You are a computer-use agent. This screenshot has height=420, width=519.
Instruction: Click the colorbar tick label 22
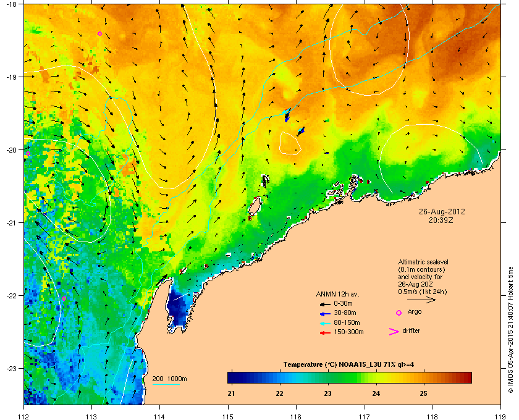coord(280,393)
